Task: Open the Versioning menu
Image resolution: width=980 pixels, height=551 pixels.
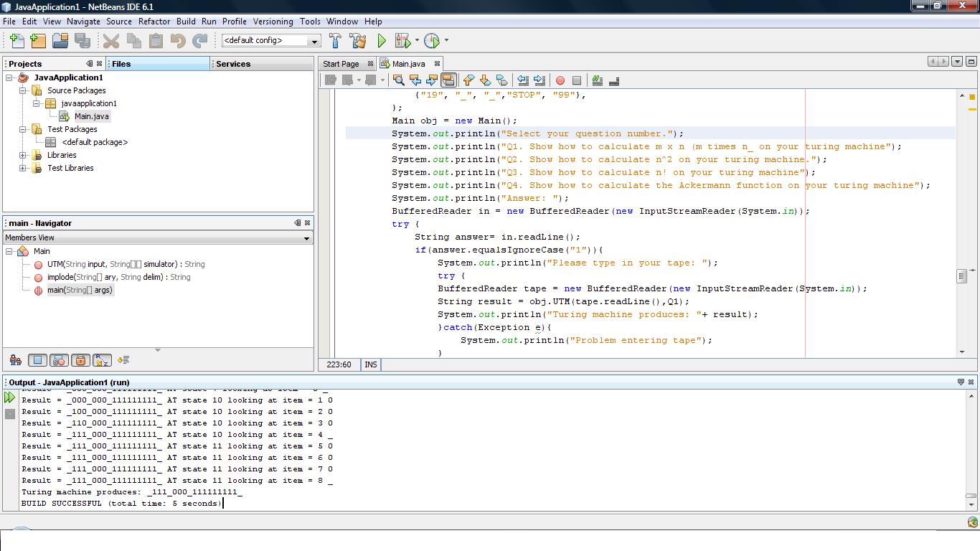Action: tap(273, 22)
